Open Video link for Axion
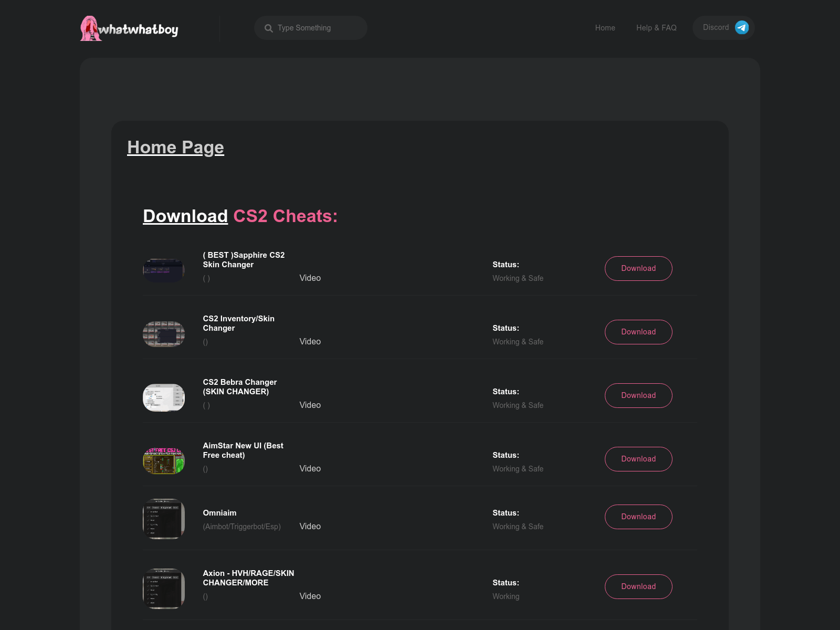 tap(310, 596)
